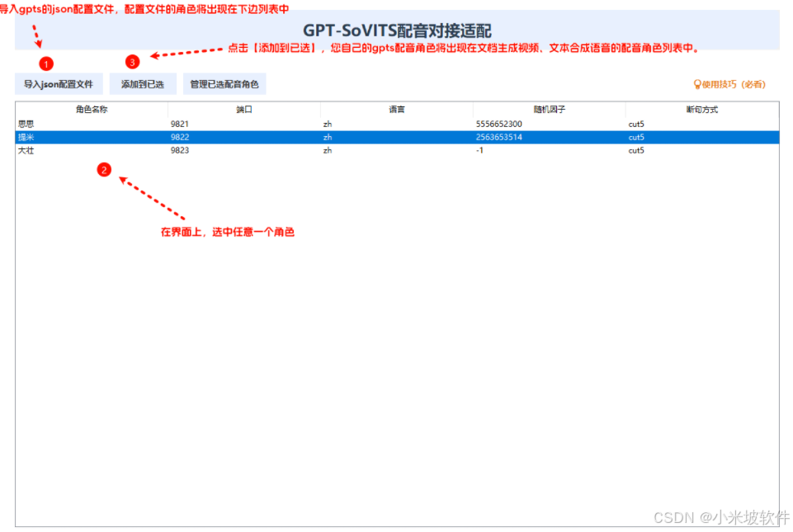793x532 pixels.
Task: Click the zh cell in 提米 row
Action: (328, 137)
